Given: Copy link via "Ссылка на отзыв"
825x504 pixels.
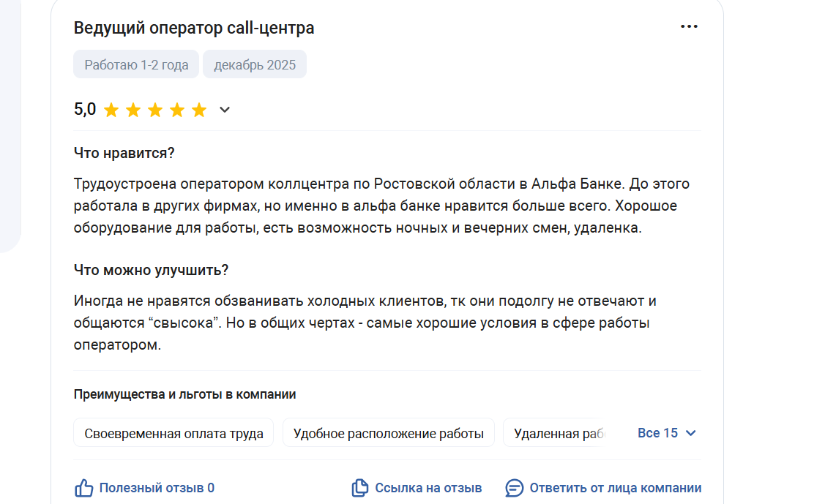Looking at the screenshot, I should click(x=428, y=488).
